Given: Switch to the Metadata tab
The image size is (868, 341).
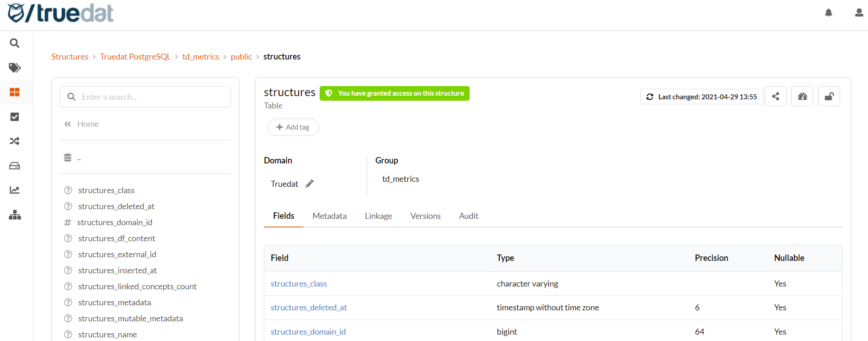Looking at the screenshot, I should click(329, 216).
